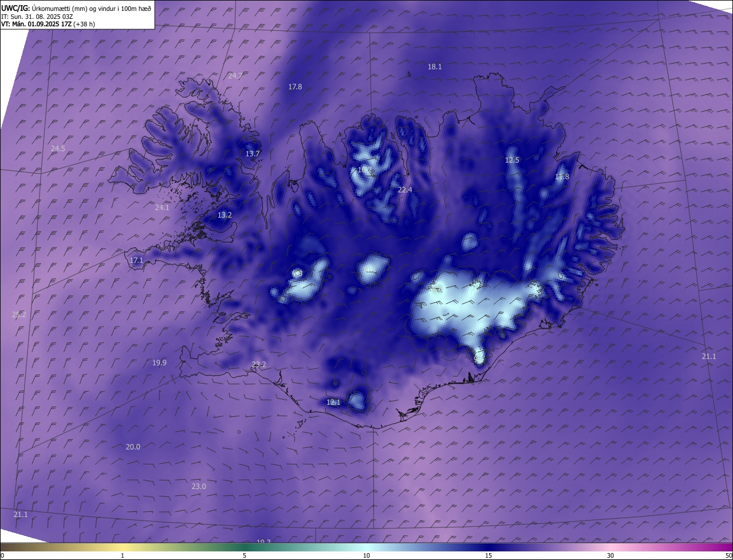733x560 pixels.
Task: Click the 24.1 value on the map
Action: pos(162,207)
